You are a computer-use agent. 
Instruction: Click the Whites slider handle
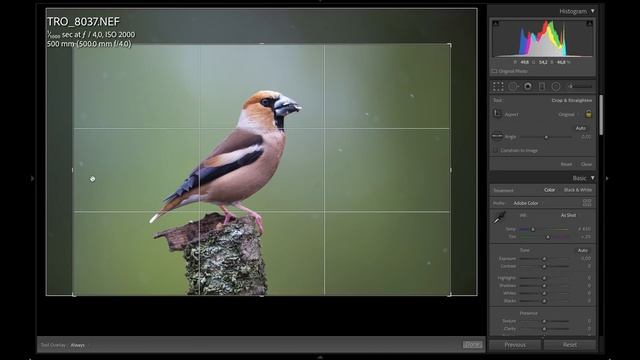pos(544,293)
